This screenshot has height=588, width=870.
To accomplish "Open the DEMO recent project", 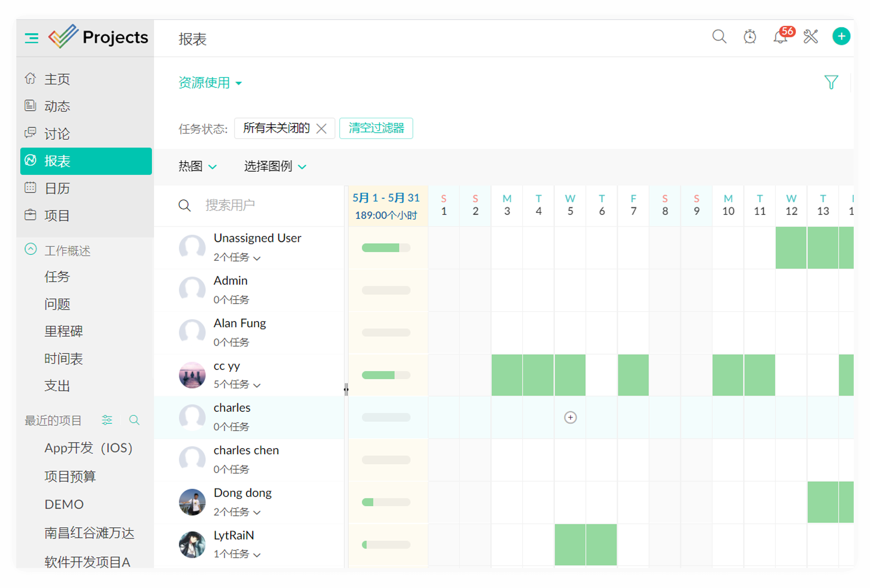I will point(64,504).
